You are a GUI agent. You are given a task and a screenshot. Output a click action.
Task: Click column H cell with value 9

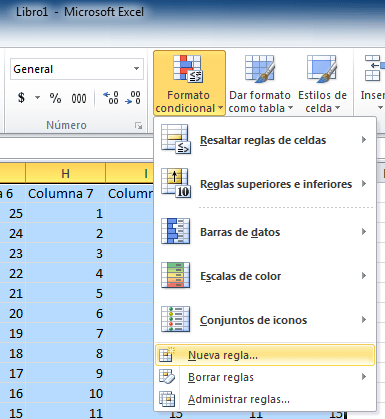coord(65,373)
